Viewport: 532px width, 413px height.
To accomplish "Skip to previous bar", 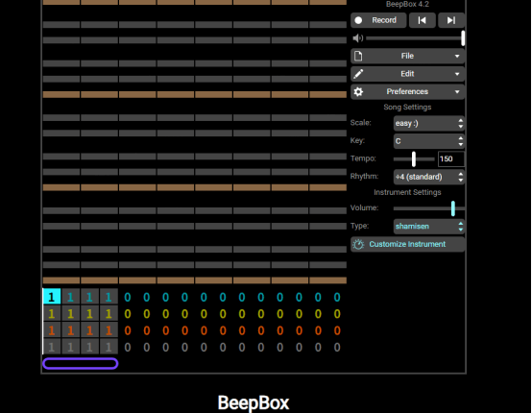I will click(423, 20).
